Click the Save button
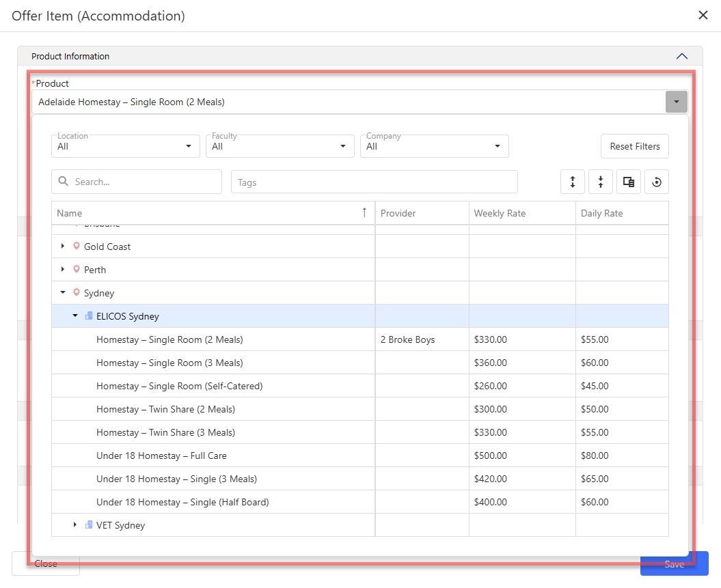 (x=674, y=563)
